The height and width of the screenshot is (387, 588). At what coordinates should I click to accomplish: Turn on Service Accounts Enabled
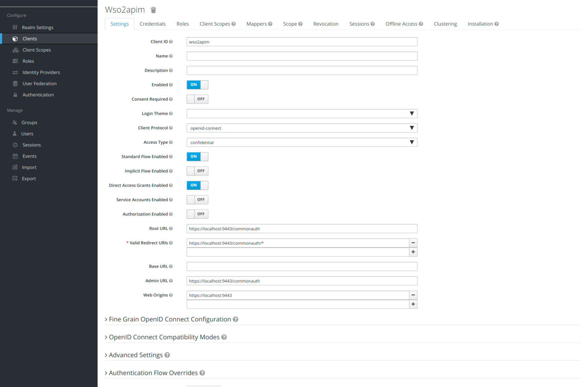(x=197, y=199)
